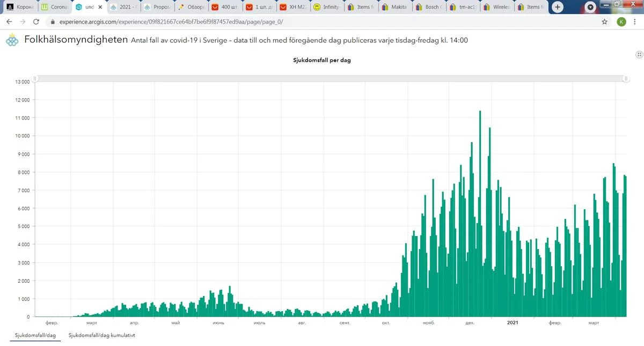Go back using the browser back arrow

tap(9, 22)
